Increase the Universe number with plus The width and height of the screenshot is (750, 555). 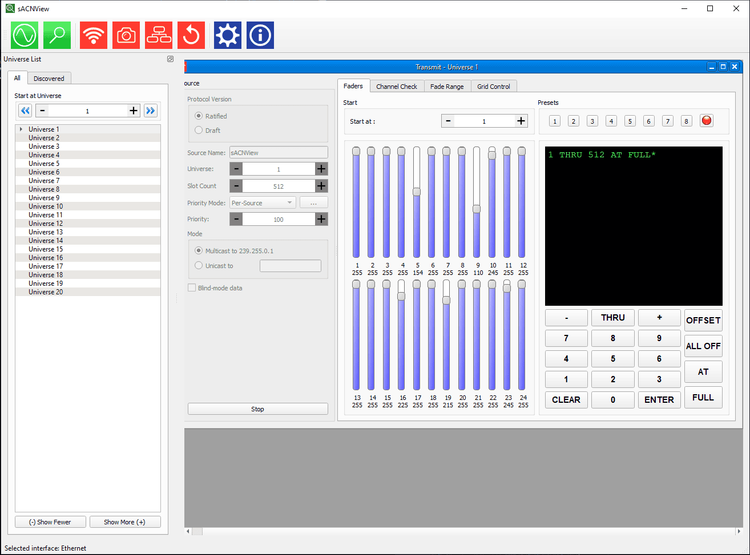click(321, 169)
